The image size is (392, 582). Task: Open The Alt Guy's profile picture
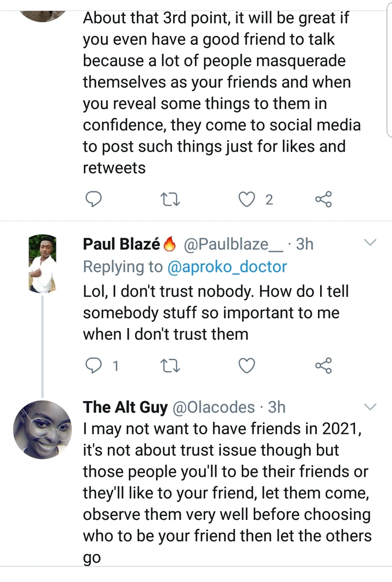coord(46,429)
